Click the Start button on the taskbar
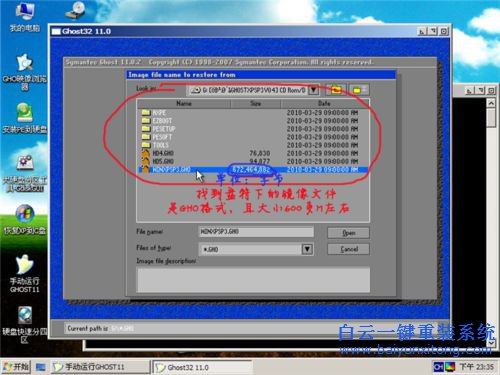The image size is (500, 375). [16, 367]
